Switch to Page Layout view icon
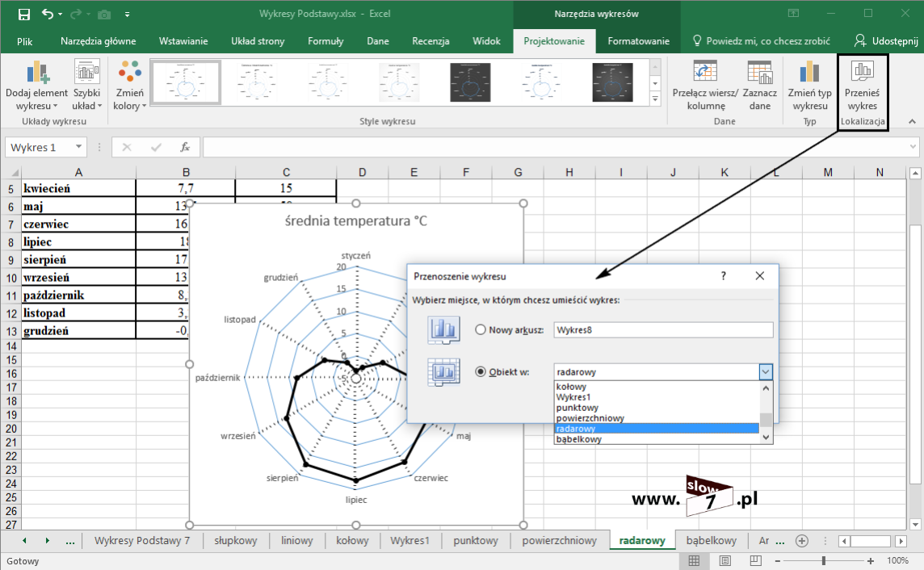 pos(725,560)
